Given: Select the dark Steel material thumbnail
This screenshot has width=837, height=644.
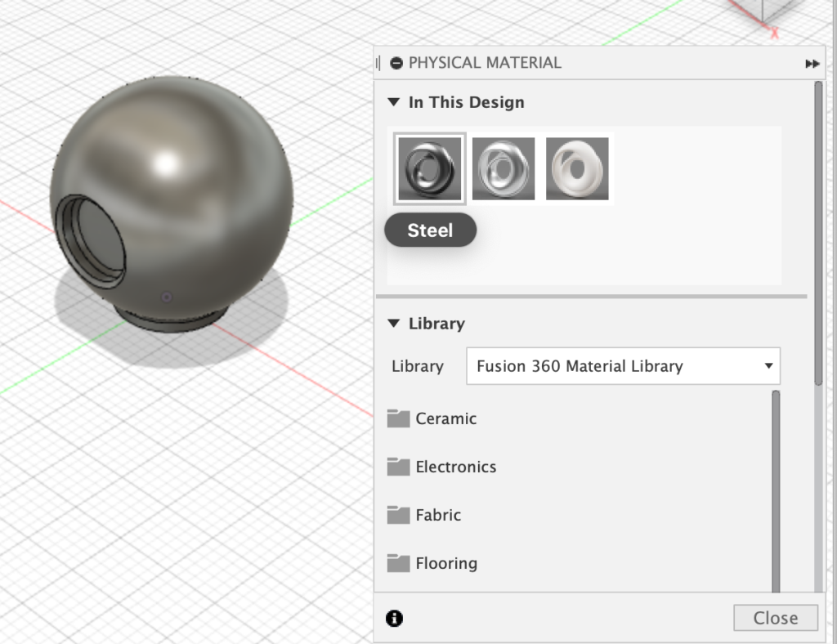Looking at the screenshot, I should [x=430, y=168].
